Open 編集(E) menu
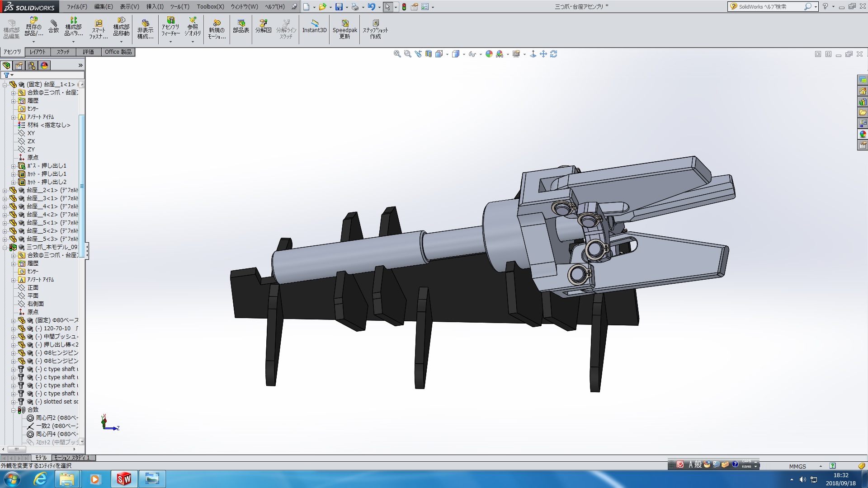The height and width of the screenshot is (488, 868). click(x=104, y=6)
